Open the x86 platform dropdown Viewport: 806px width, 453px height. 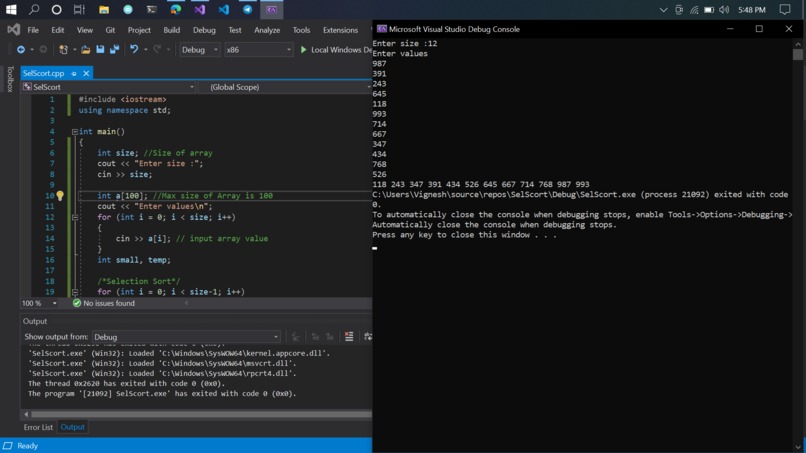258,49
